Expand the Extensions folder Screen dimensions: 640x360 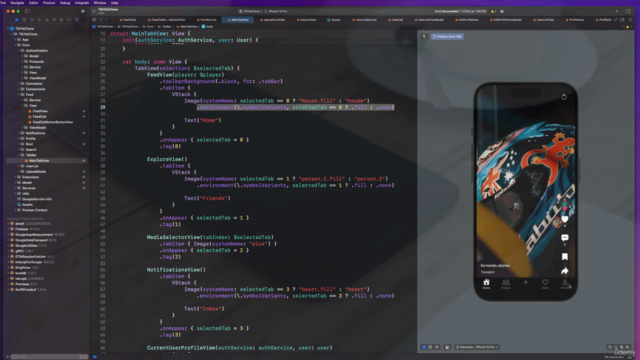[x=16, y=177]
